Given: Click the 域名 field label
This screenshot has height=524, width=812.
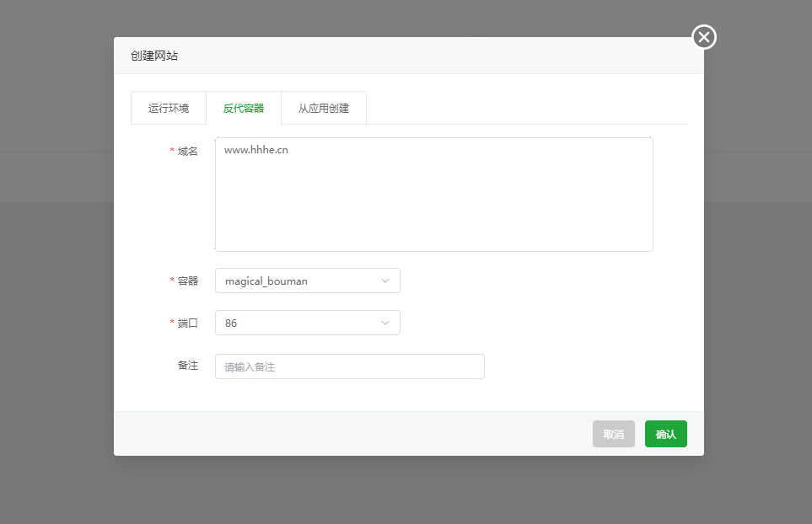Looking at the screenshot, I should 187,151.
